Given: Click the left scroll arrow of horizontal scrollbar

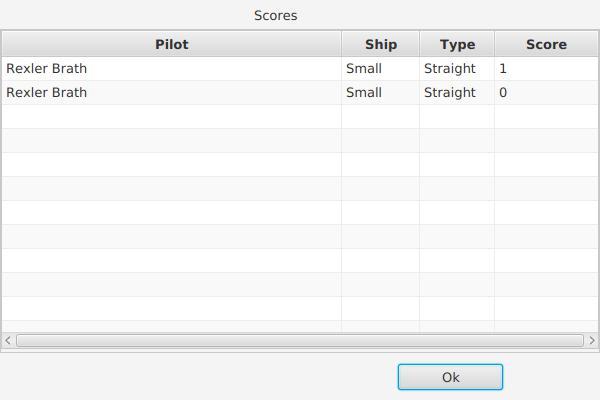Looking at the screenshot, I should click(8, 340).
